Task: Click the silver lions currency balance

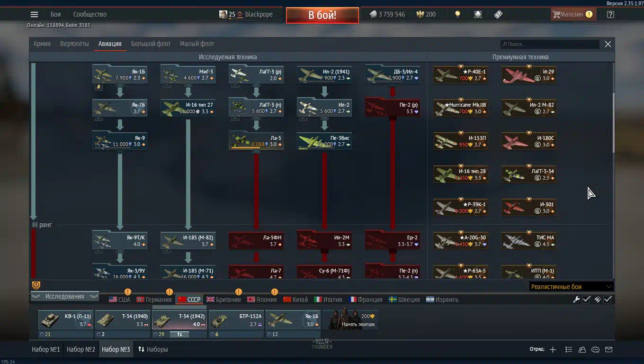Action: point(387,14)
